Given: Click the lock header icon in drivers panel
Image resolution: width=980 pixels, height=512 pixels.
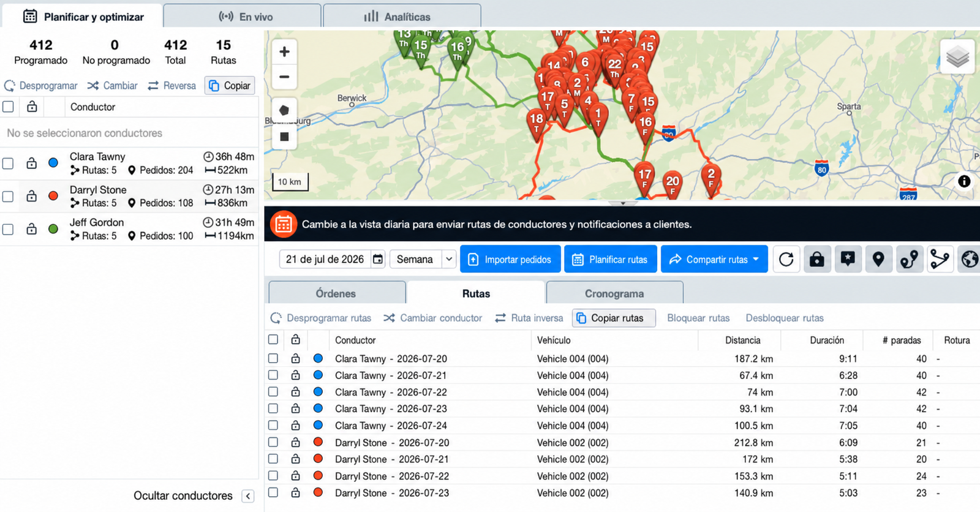Looking at the screenshot, I should point(32,107).
